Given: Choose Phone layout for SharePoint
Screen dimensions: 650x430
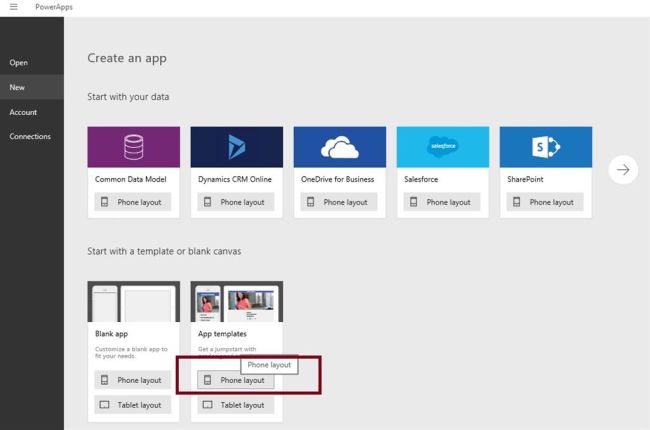Looking at the screenshot, I should (545, 202).
